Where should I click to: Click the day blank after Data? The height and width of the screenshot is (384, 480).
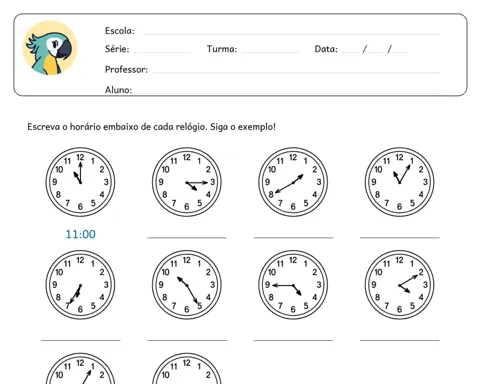tap(351, 52)
